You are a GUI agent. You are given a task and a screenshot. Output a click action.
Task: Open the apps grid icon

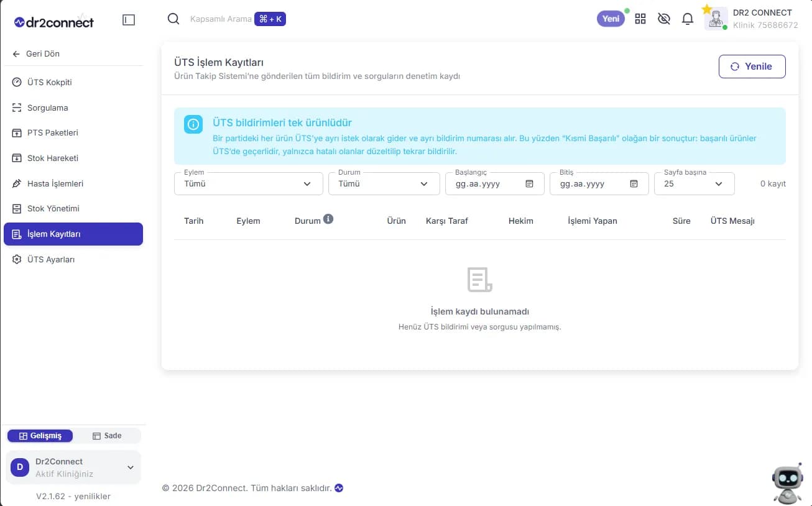point(640,19)
